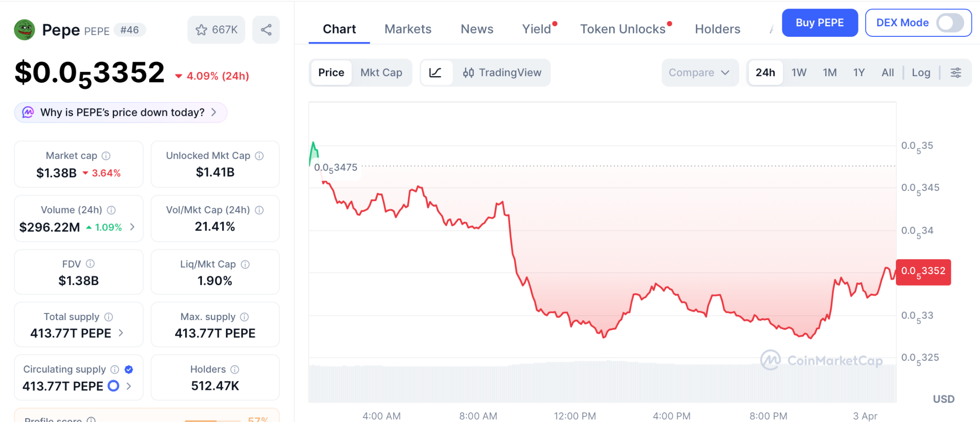The image size is (980, 422).
Task: Toggle DEX Mode switch
Action: [950, 23]
